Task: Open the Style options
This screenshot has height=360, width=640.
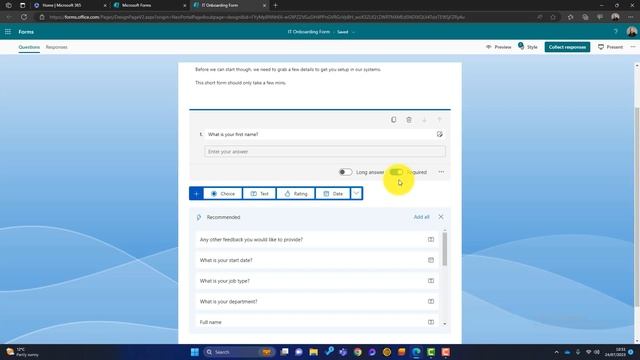Action: click(528, 47)
